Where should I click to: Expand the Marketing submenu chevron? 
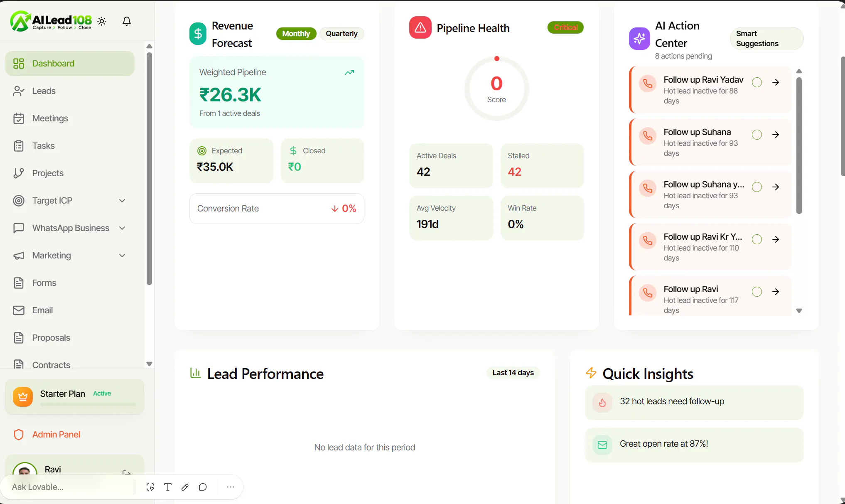tap(122, 256)
